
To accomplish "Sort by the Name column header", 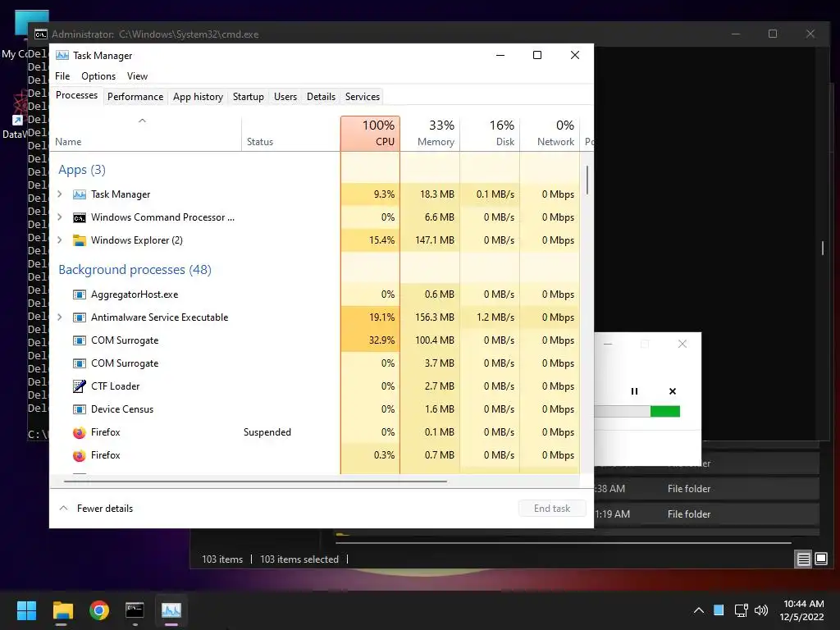I will click(145, 134).
